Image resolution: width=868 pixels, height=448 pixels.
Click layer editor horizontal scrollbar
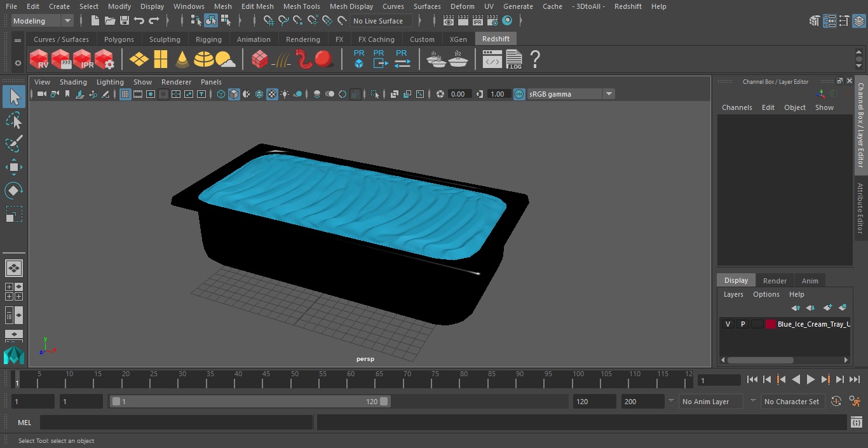point(760,360)
